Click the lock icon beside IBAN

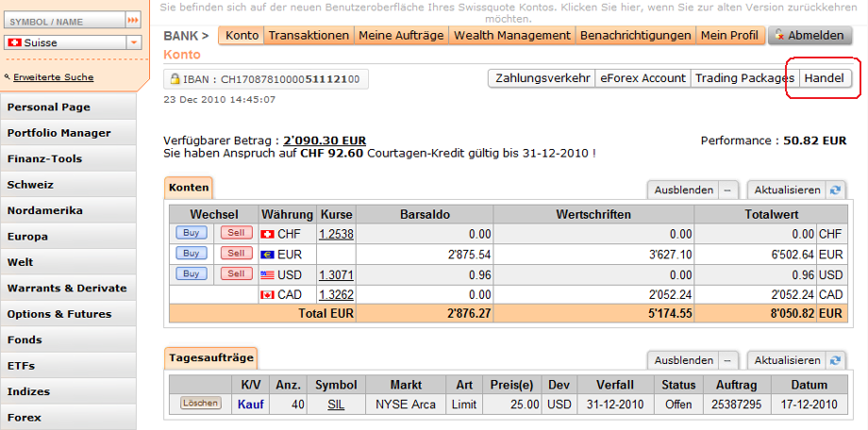click(x=175, y=79)
